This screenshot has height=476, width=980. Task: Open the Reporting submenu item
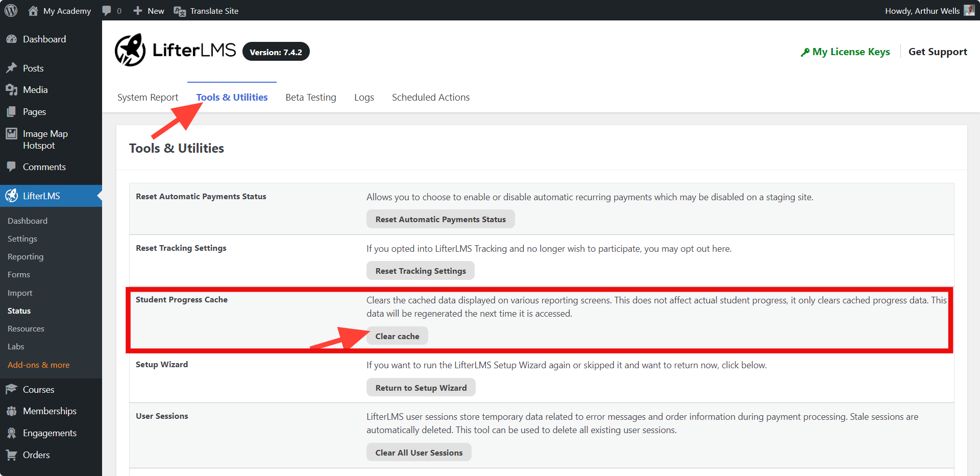(26, 256)
